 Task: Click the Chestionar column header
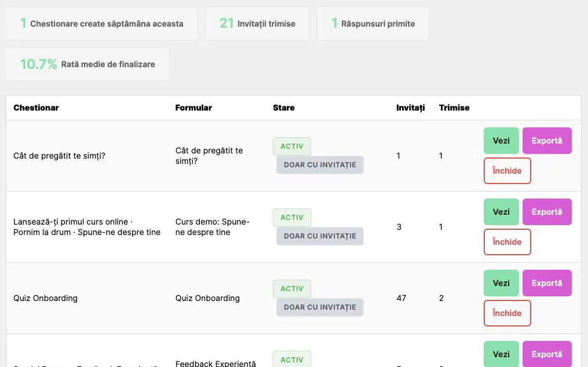tap(36, 108)
